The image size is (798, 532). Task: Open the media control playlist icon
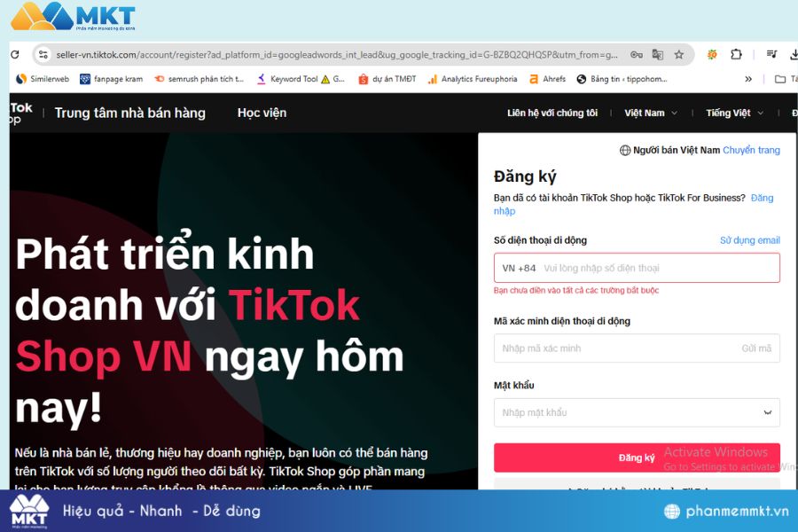[771, 54]
